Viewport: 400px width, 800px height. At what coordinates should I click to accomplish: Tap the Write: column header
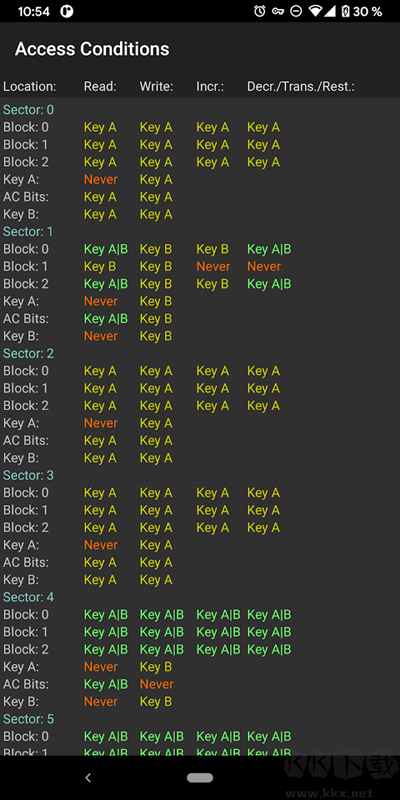coord(157,87)
